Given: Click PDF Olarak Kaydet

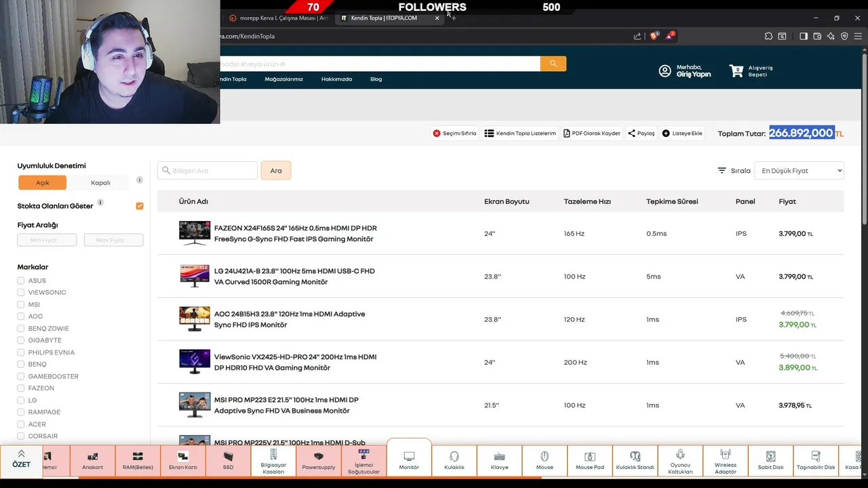Looking at the screenshot, I should 592,134.
